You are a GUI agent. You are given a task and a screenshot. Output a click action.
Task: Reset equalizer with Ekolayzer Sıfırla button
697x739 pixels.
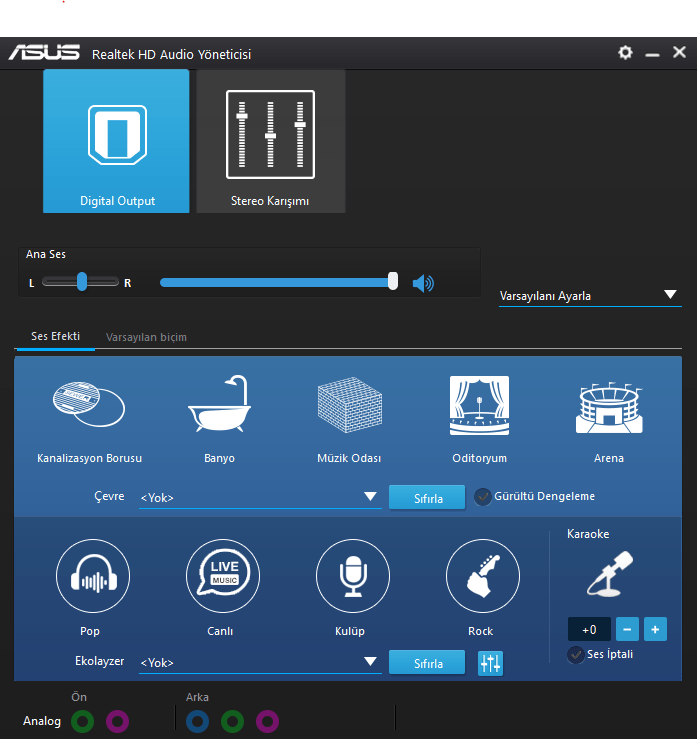427,663
